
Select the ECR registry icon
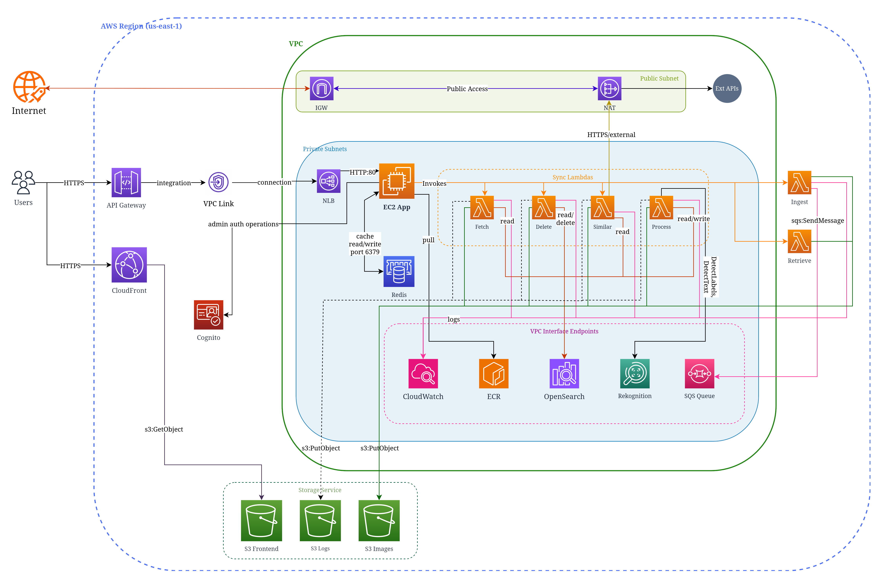tap(494, 374)
